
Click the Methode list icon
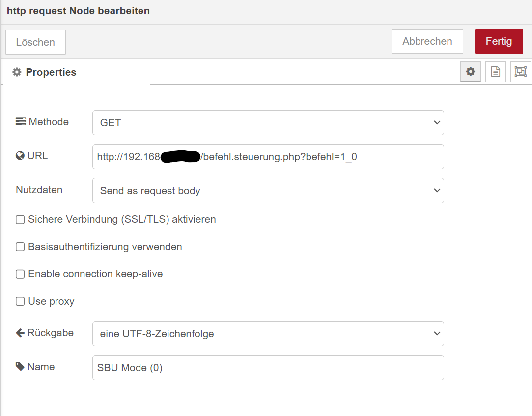coord(21,122)
